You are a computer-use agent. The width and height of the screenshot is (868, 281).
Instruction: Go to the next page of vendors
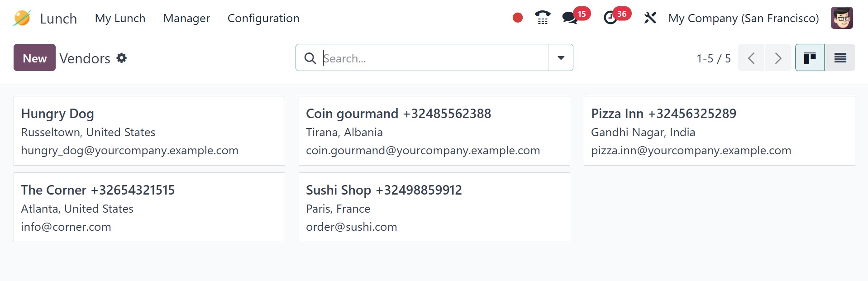[778, 58]
